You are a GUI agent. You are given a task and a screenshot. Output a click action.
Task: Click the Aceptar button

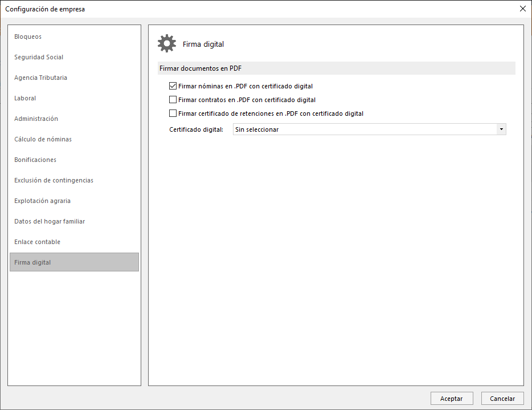pos(452,399)
